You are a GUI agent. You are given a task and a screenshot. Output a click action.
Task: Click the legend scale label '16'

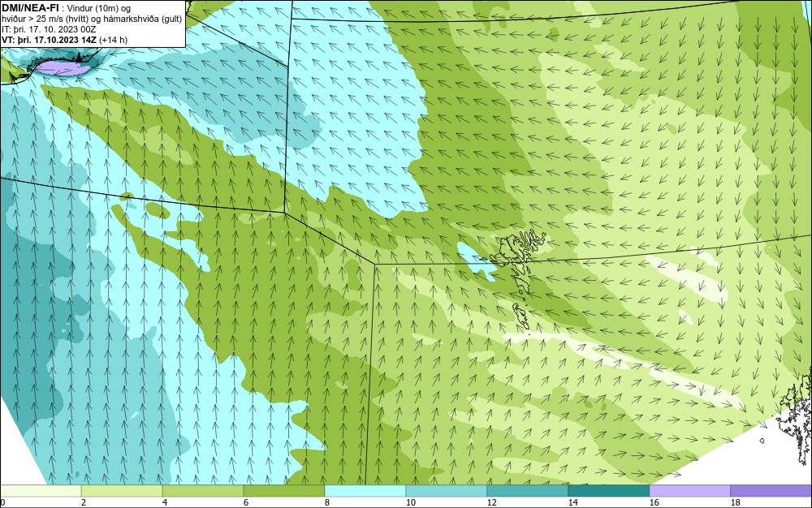[x=654, y=502]
